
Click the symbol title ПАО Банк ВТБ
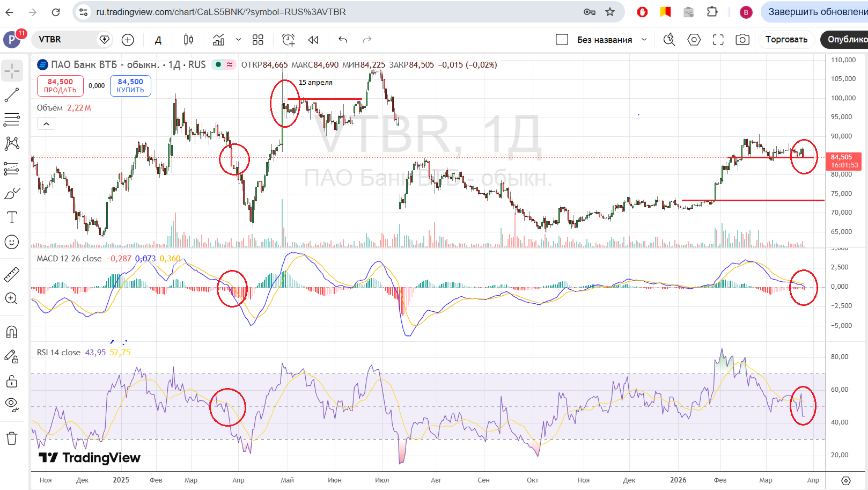pos(105,65)
